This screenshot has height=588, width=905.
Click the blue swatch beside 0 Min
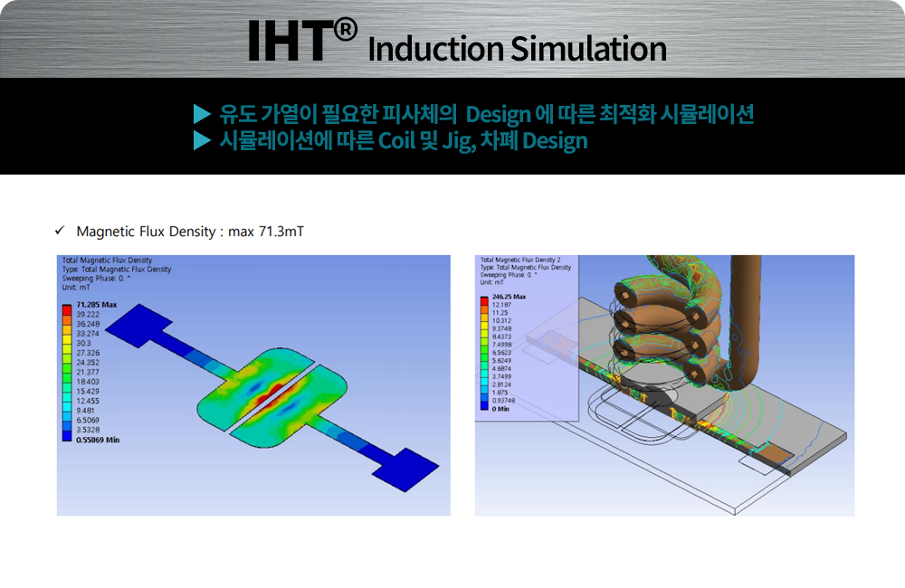(x=485, y=408)
